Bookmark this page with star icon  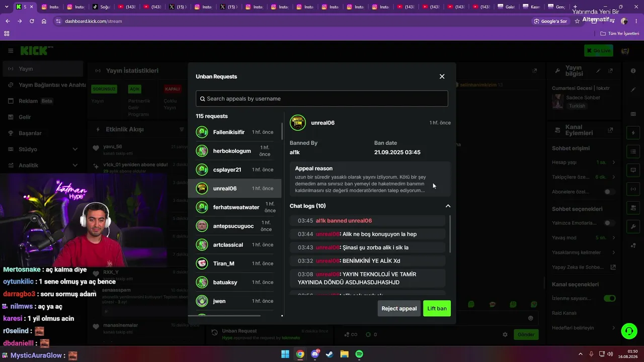click(x=577, y=21)
